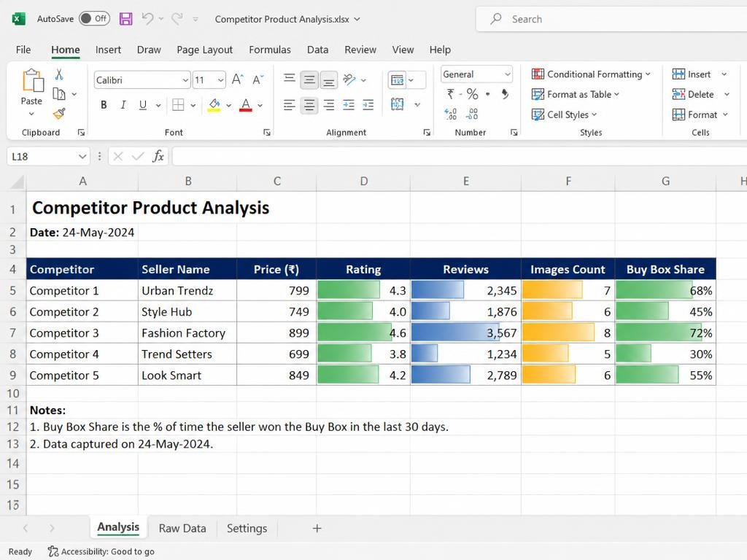Click the Increase Decimal icon
This screenshot has width=747, height=560.
click(x=450, y=114)
